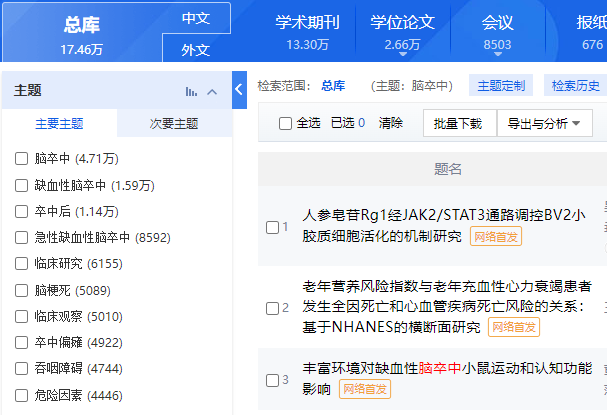
Task: Collapse the 主题 panel with chevron
Action: click(212, 92)
